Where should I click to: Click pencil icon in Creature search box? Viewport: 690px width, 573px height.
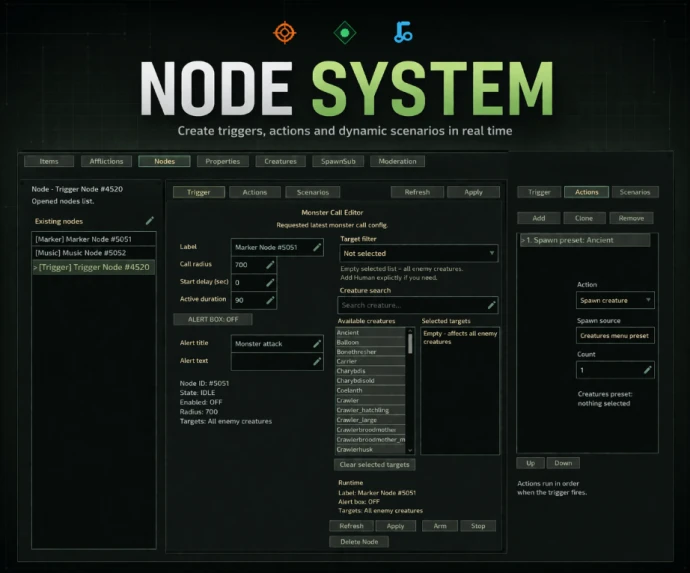click(x=491, y=305)
